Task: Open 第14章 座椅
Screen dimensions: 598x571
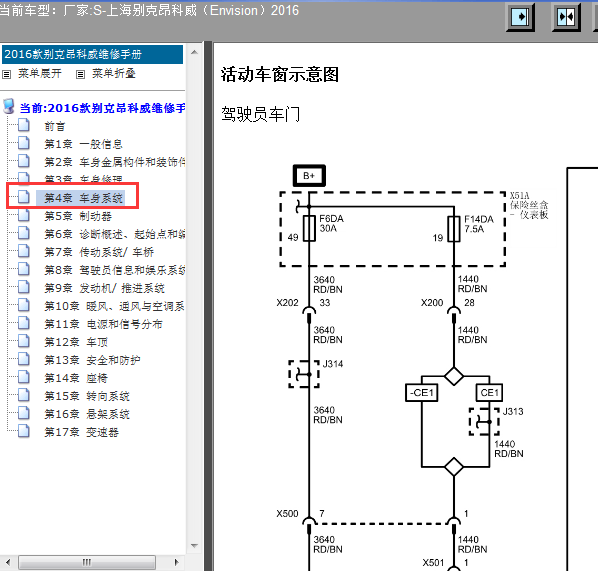Action: click(x=76, y=378)
